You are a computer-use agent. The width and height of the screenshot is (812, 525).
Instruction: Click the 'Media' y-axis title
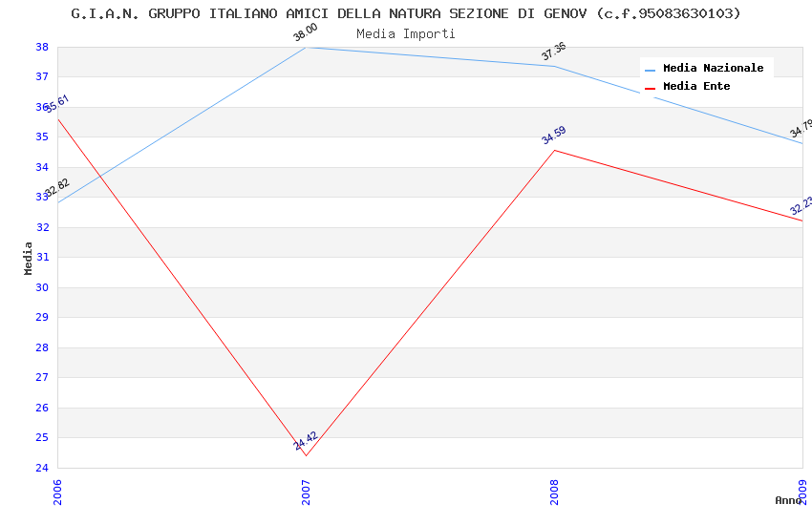point(28,258)
